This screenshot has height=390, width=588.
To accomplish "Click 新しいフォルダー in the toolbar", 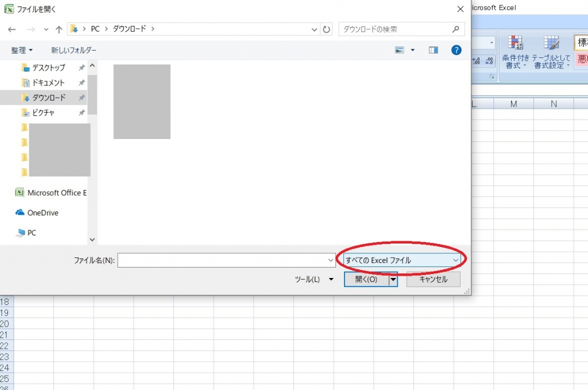I will tap(73, 51).
